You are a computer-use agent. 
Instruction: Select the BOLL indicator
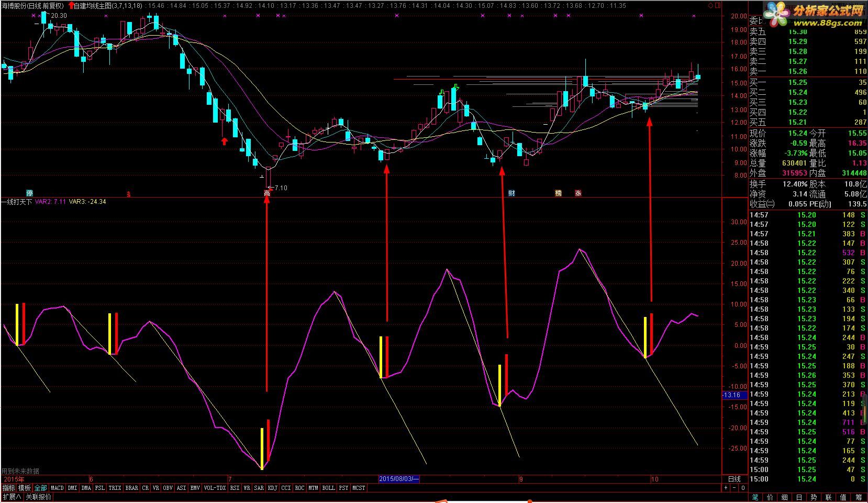click(x=329, y=488)
